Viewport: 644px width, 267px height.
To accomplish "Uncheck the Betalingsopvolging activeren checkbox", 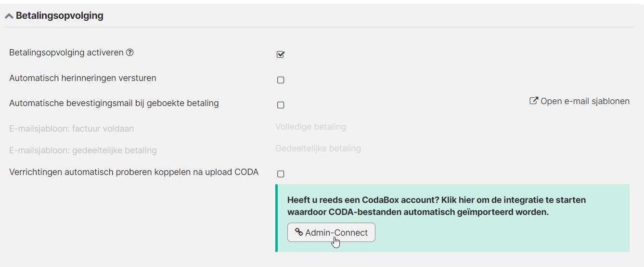I will 281,54.
